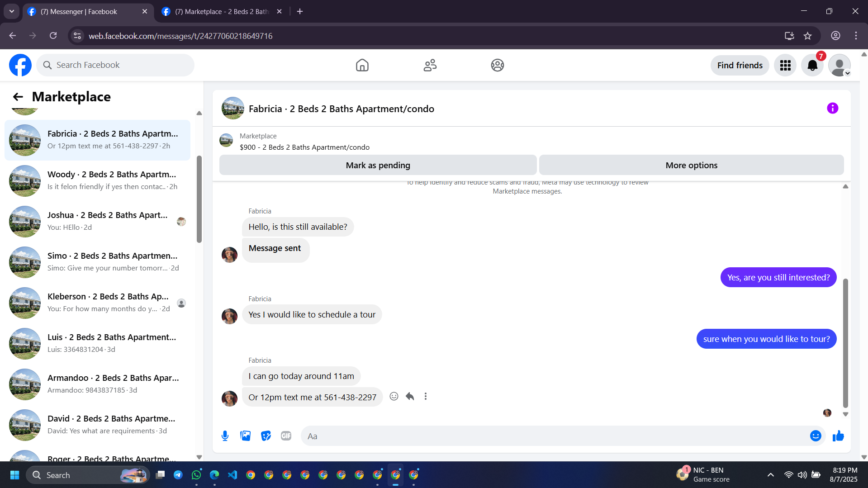The width and height of the screenshot is (868, 488).
Task: React to the 561-438-2297 message
Action: (394, 397)
